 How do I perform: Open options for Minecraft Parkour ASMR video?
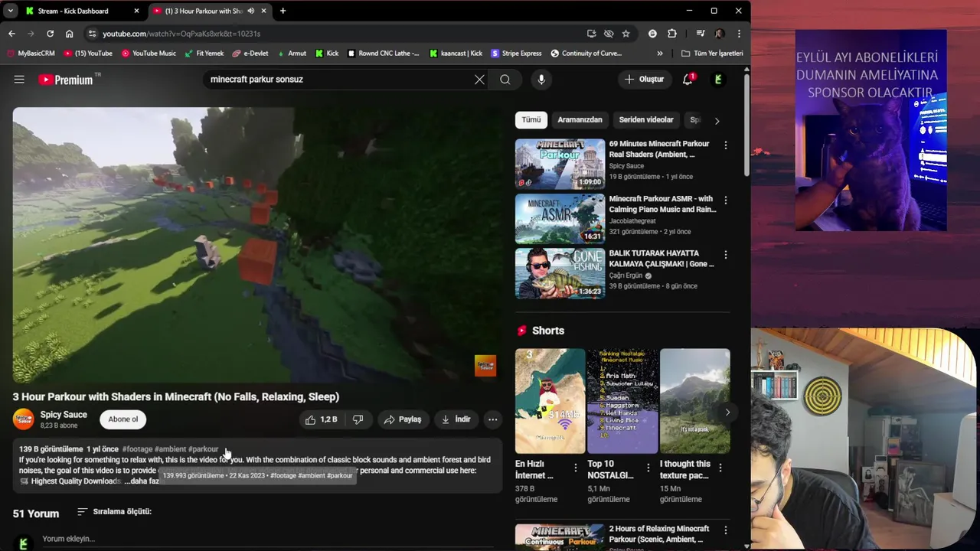pyautogui.click(x=726, y=201)
